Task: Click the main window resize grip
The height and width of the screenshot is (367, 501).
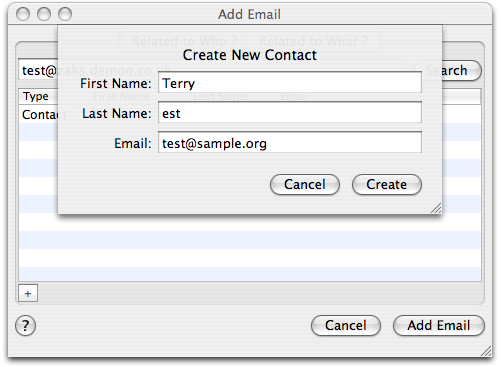Action: (x=486, y=351)
